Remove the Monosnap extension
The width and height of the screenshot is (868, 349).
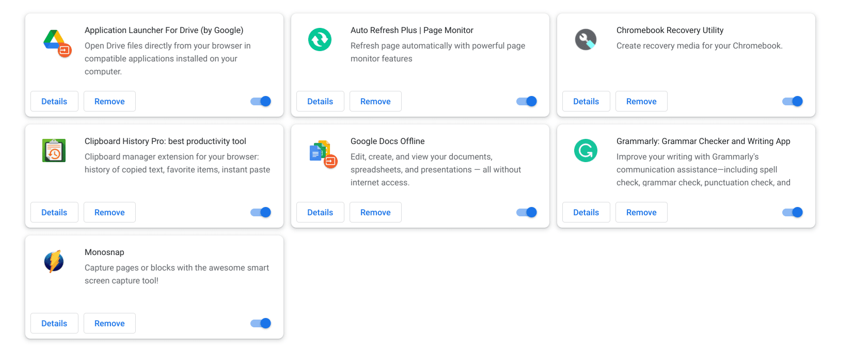tap(109, 323)
